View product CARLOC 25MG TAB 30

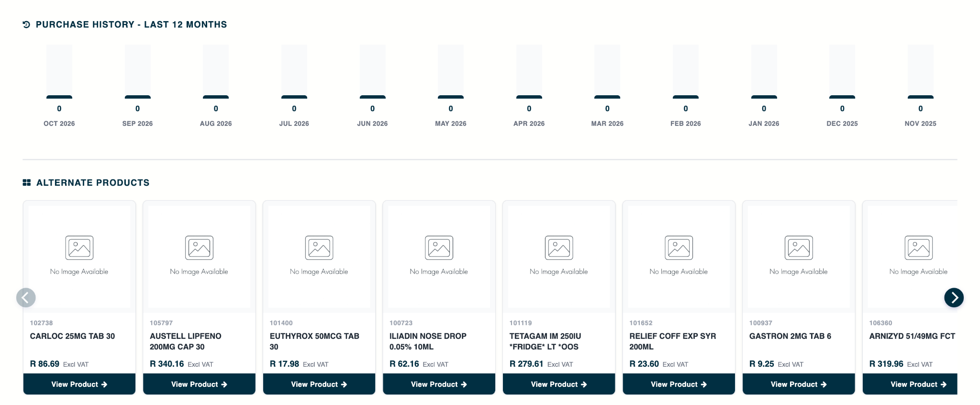click(79, 384)
